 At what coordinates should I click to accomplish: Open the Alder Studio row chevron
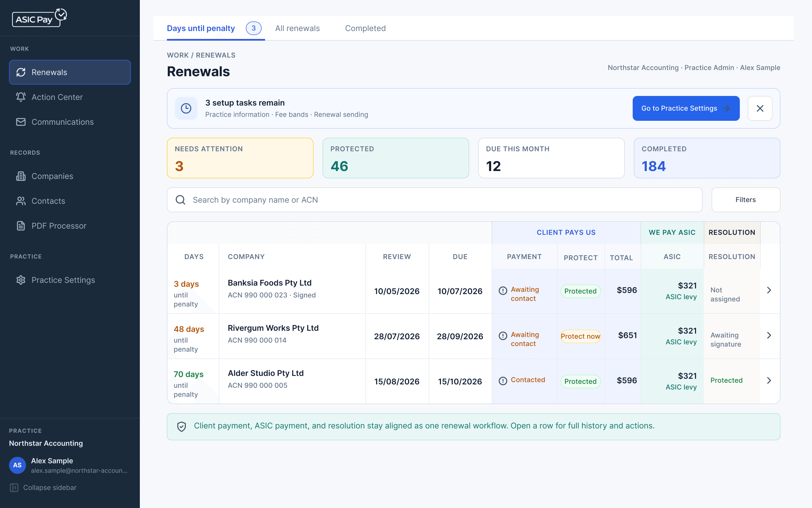pyautogui.click(x=769, y=380)
